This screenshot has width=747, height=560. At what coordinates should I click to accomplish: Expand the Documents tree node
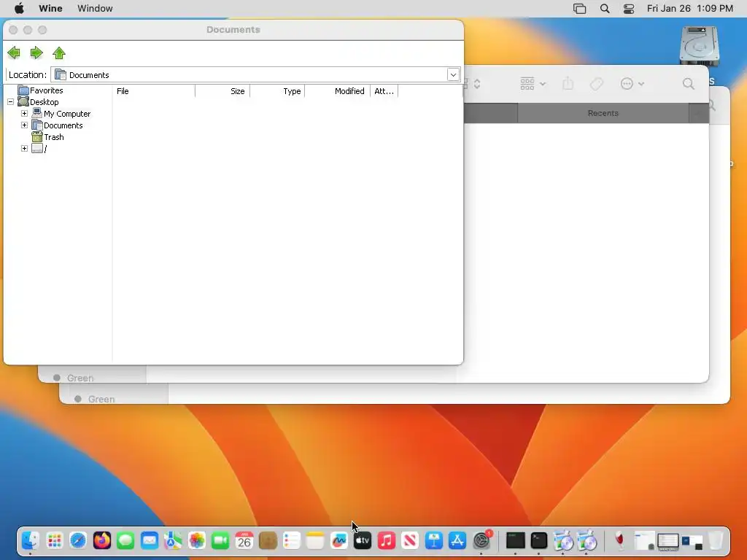(x=24, y=125)
